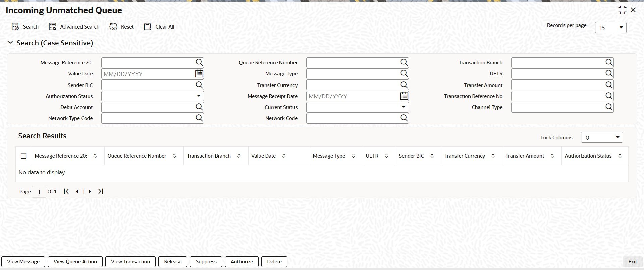Viewport: 644px width, 270px height.
Task: Sort by Message Reference 20 column
Action: 95,156
